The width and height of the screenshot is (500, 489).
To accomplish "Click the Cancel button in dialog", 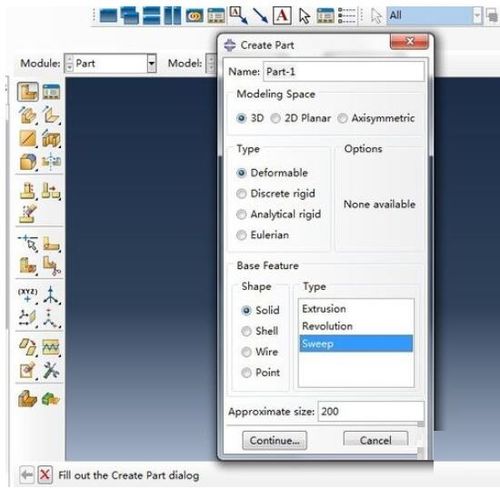I will (x=376, y=440).
